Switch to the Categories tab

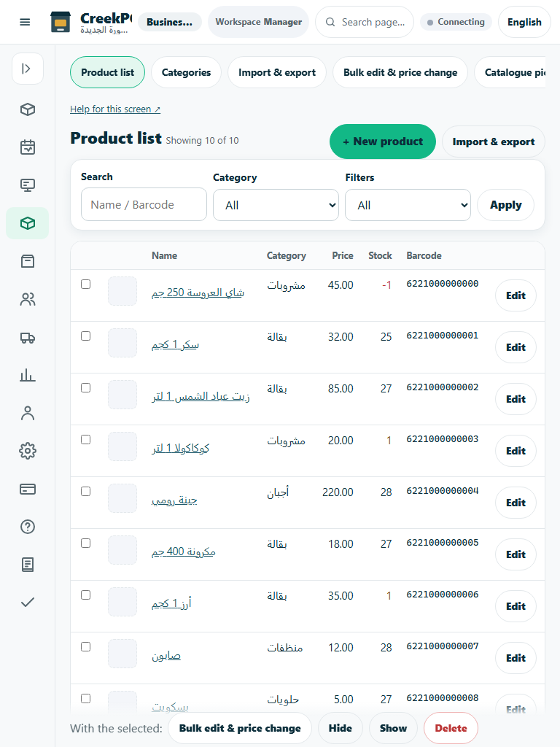[186, 72]
